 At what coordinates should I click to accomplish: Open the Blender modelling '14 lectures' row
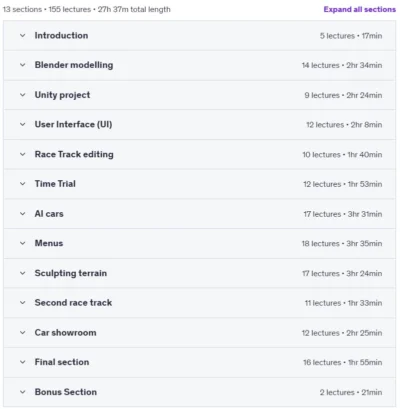200,65
